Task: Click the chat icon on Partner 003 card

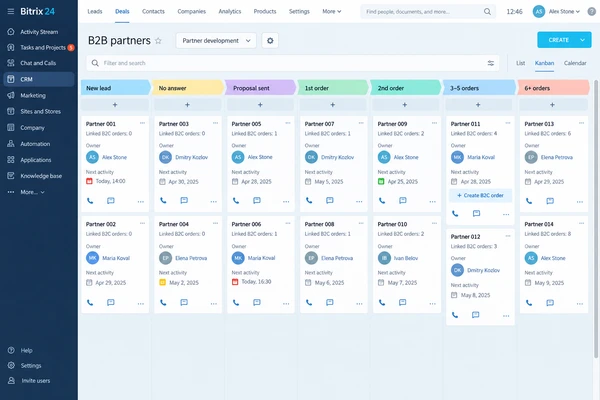Action: 184,200
